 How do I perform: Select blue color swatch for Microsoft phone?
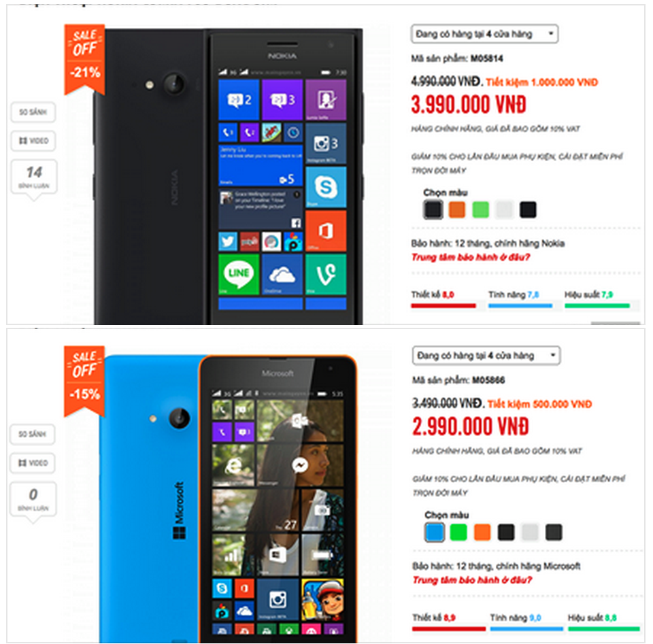click(x=435, y=532)
